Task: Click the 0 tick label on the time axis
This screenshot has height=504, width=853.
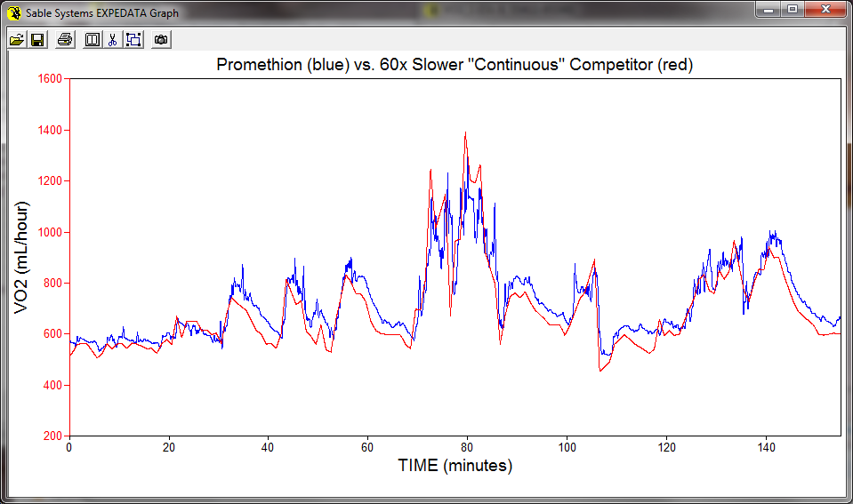Action: (69, 447)
